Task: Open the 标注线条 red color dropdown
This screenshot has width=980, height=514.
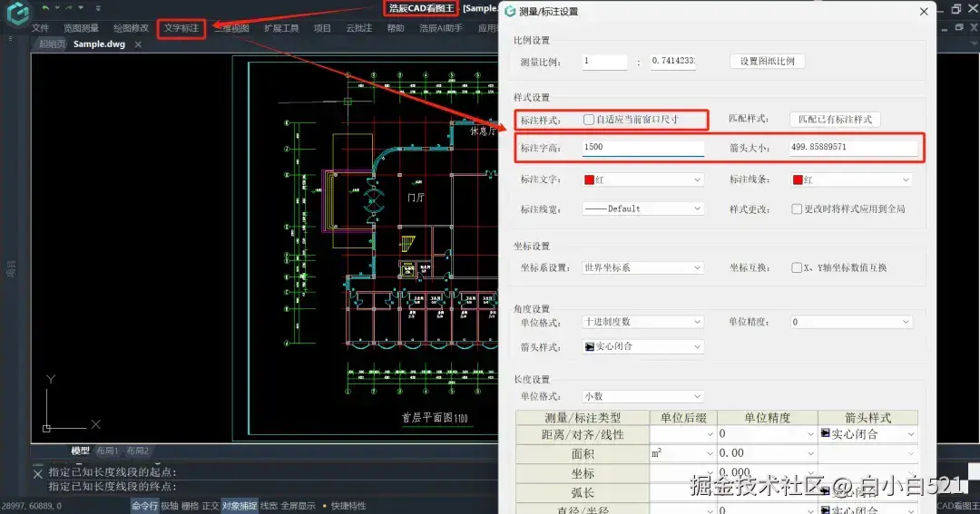Action: (851, 179)
